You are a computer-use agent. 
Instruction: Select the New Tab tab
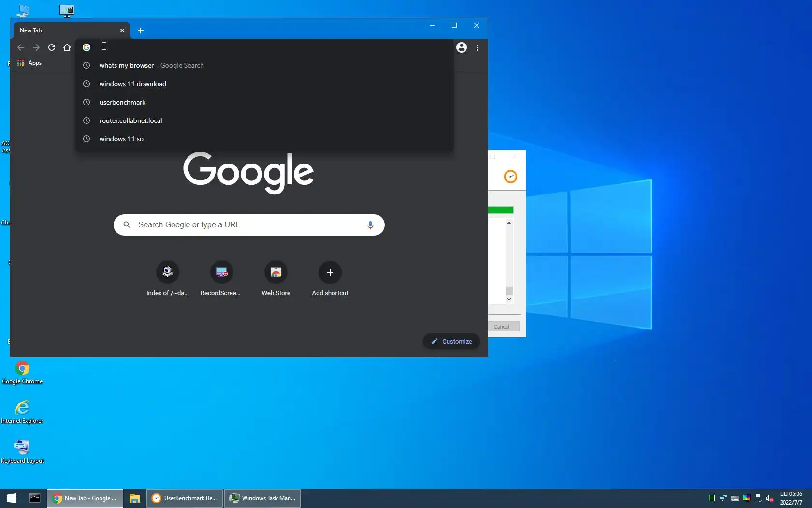(x=72, y=30)
